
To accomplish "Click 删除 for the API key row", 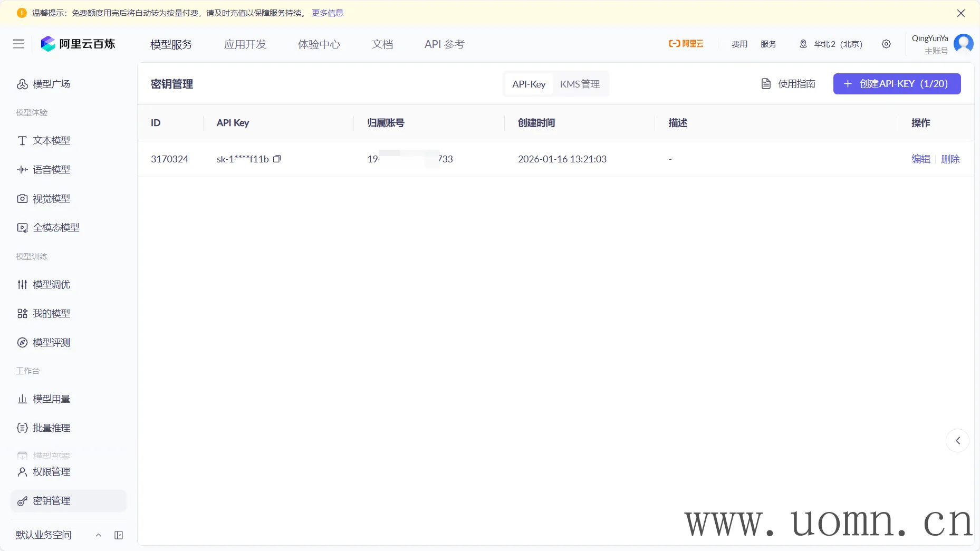I will [x=950, y=159].
